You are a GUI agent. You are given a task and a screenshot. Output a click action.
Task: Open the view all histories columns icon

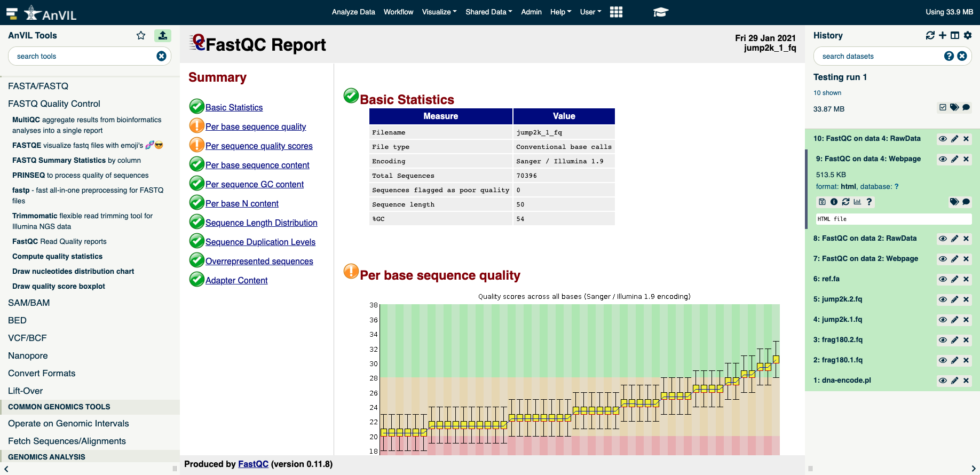(955, 35)
